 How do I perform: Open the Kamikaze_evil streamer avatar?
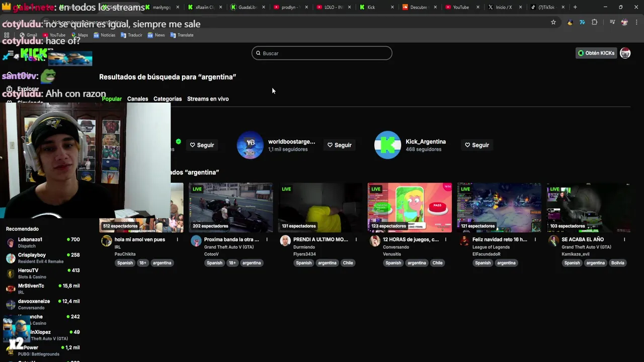[x=554, y=241]
